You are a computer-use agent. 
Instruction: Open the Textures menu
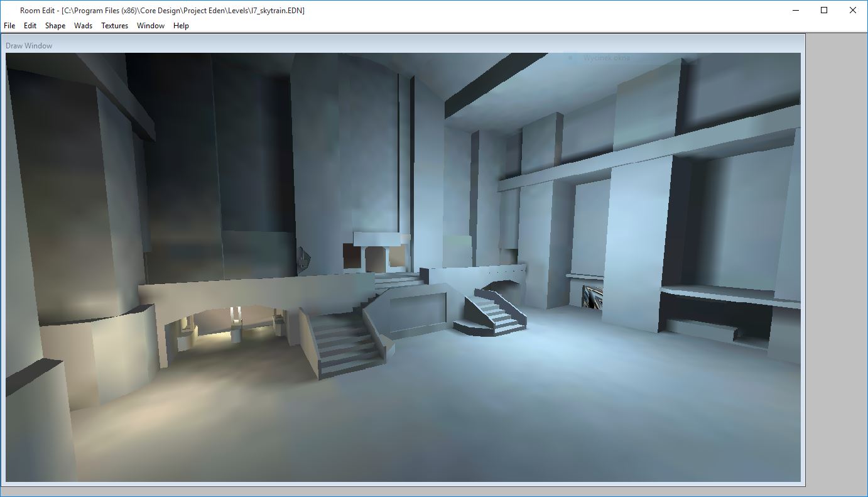[114, 26]
